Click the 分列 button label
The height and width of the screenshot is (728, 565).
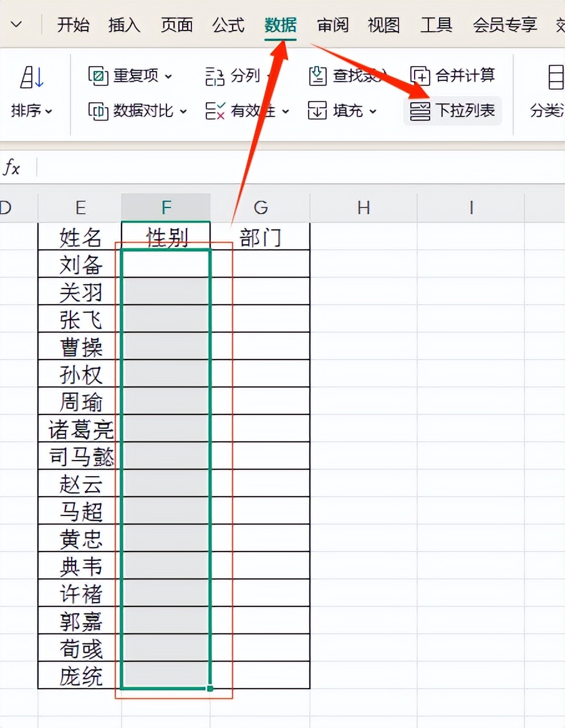(x=245, y=75)
